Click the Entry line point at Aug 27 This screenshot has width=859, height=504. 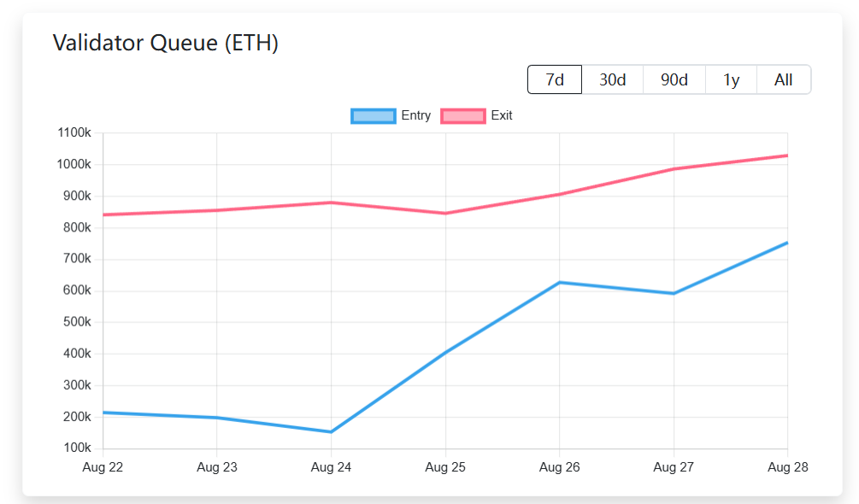click(674, 293)
